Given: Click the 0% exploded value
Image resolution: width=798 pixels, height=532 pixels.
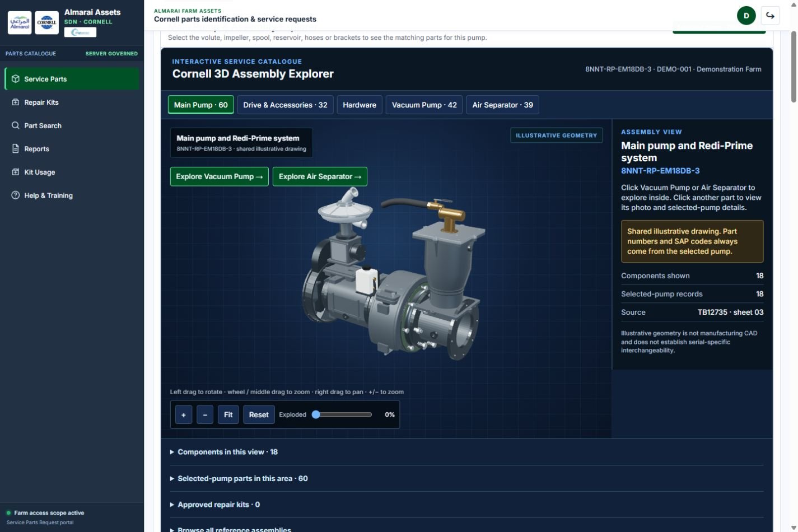Looking at the screenshot, I should point(390,415).
